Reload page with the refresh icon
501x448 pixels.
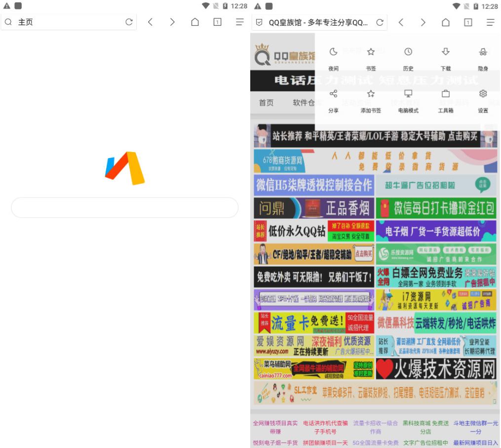click(x=380, y=22)
